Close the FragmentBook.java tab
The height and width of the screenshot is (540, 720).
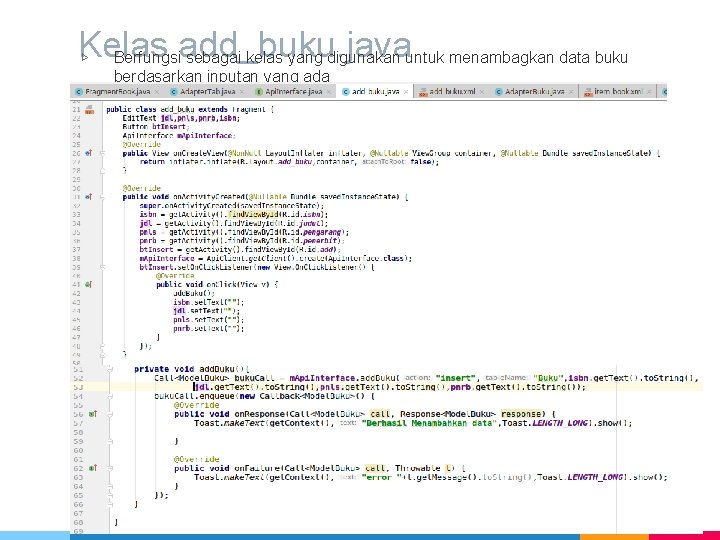tap(157, 92)
